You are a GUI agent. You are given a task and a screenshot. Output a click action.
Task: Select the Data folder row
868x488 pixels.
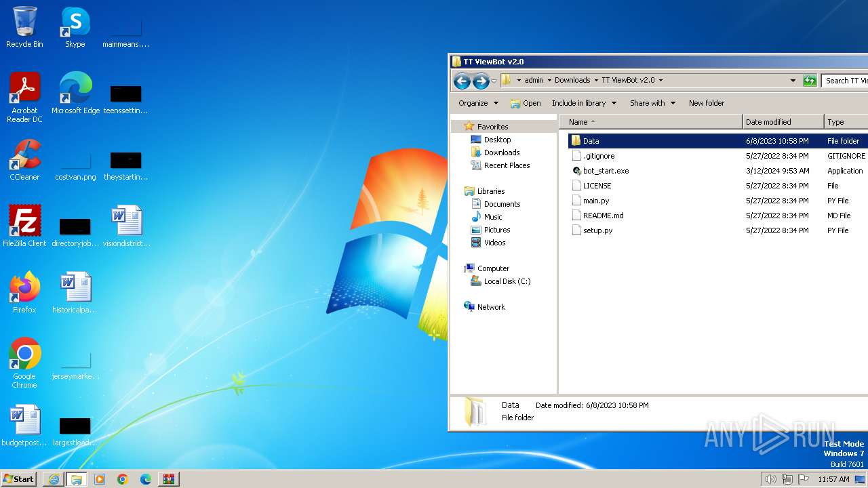[x=717, y=141]
